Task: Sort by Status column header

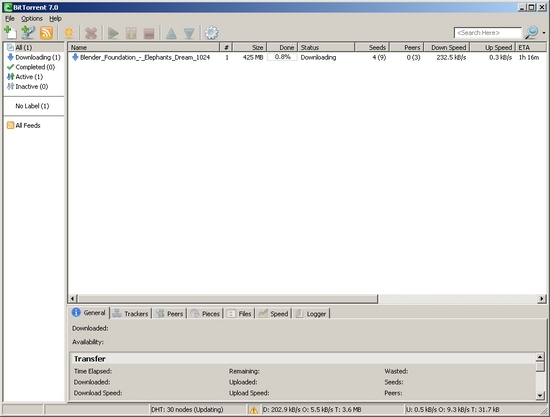Action: 326,47
